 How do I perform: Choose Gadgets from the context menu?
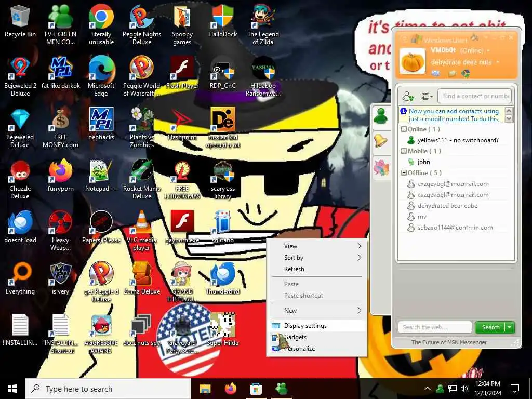tap(316, 337)
